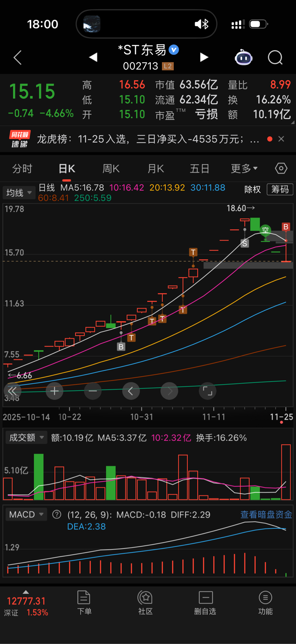This screenshot has height=644, width=296.
Task: Tap the 11-25 date label on axis
Action: point(281,417)
